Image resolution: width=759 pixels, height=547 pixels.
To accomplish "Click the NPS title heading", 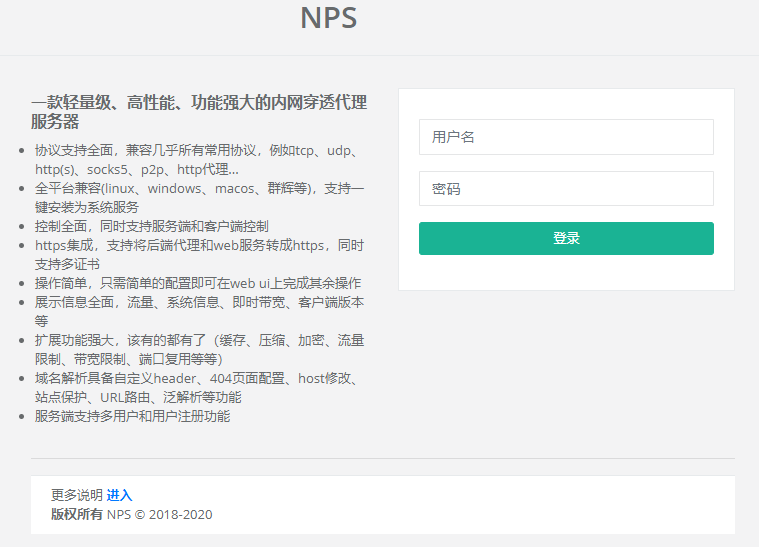I will pos(329,18).
